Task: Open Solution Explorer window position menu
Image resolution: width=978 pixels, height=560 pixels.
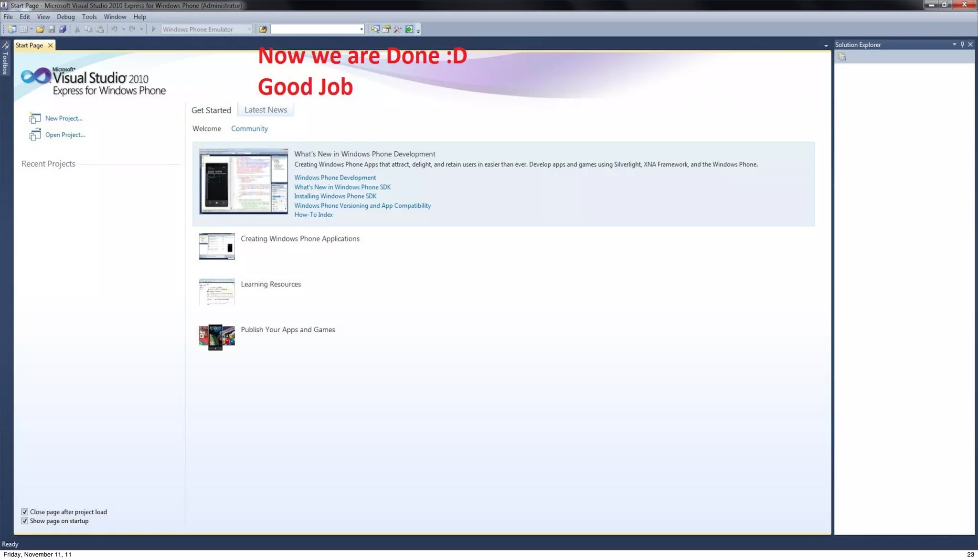Action: pyautogui.click(x=954, y=44)
